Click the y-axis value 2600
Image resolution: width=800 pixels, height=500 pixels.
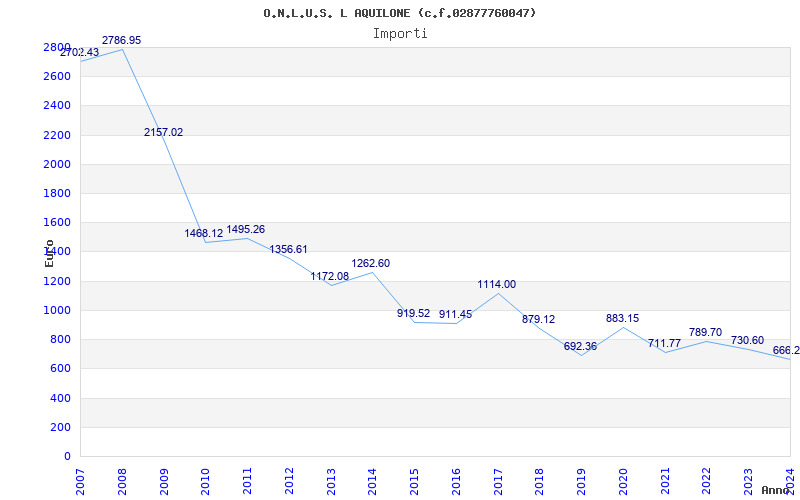point(57,77)
